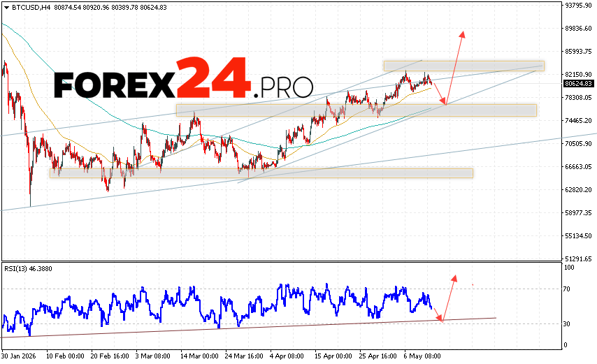Click the 74465.20 price axis label

(579, 121)
